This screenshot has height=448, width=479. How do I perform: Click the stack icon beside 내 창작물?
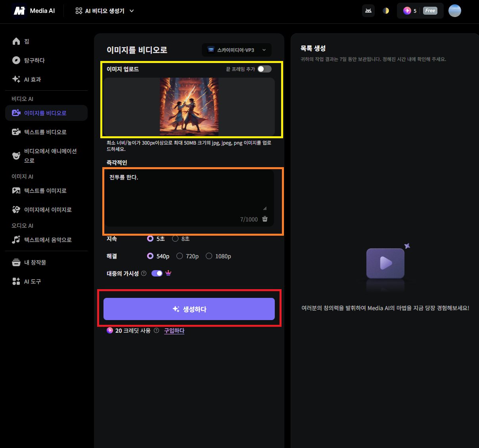(16, 262)
